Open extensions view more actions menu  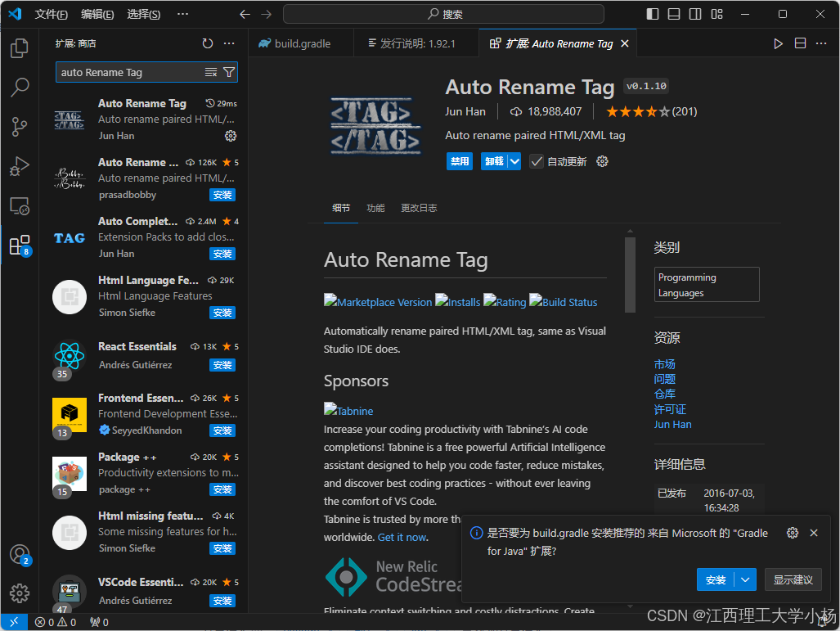(x=229, y=43)
